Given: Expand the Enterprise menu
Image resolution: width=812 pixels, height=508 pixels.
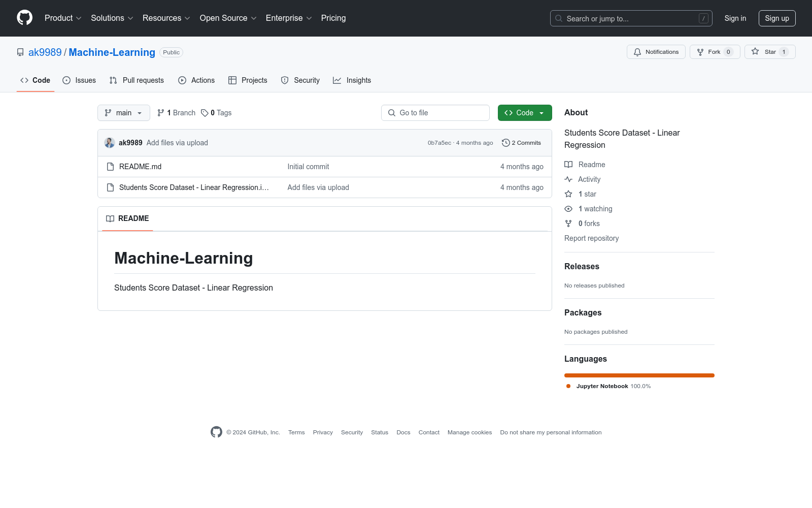Looking at the screenshot, I should point(289,18).
